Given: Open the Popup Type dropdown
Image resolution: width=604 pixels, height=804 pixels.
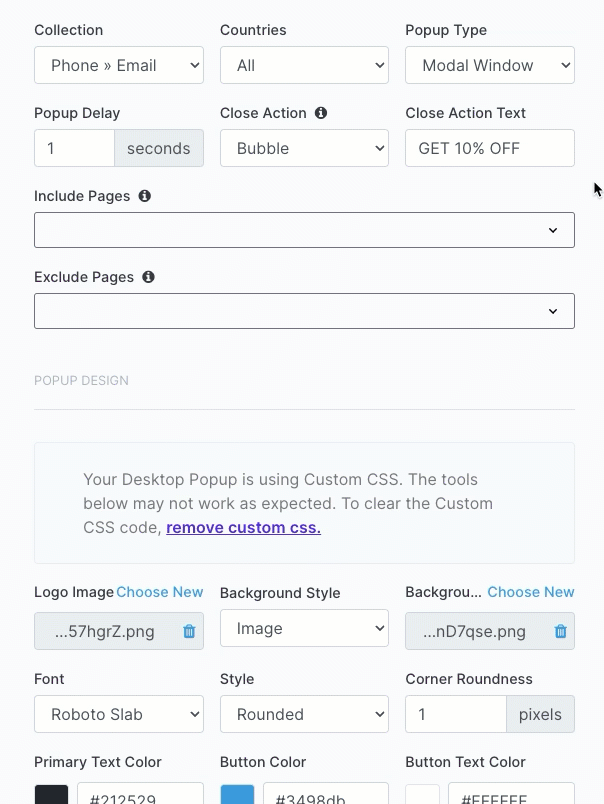Looking at the screenshot, I should tap(490, 65).
